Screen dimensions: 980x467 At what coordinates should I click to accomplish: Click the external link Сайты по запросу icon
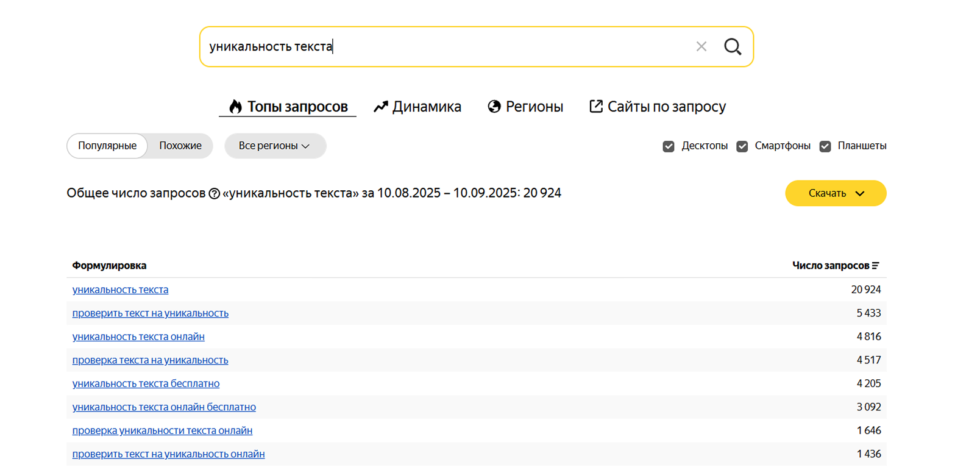[595, 107]
